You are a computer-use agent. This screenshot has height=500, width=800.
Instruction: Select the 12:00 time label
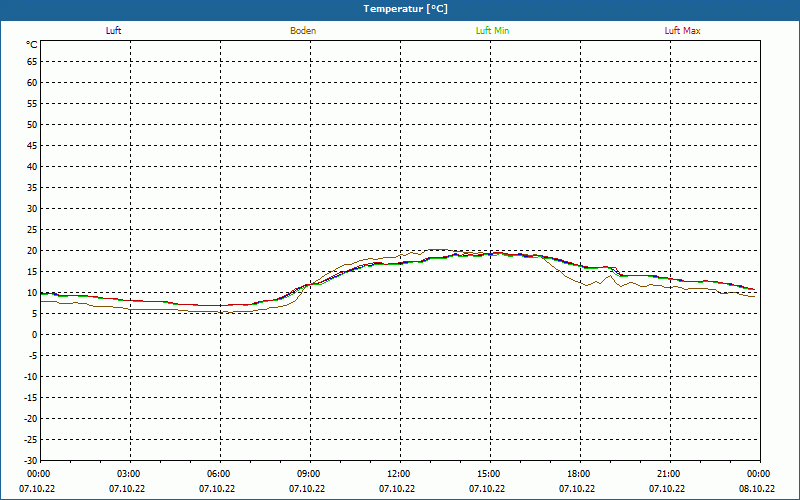pos(398,474)
